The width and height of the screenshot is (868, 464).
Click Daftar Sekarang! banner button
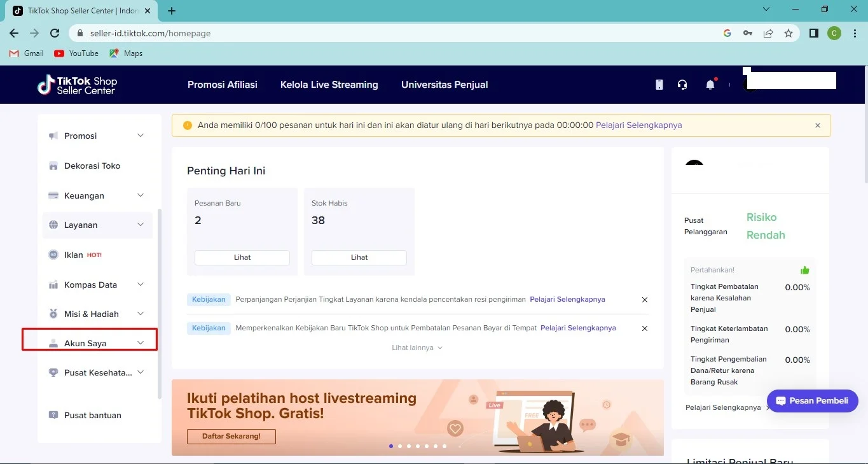231,436
